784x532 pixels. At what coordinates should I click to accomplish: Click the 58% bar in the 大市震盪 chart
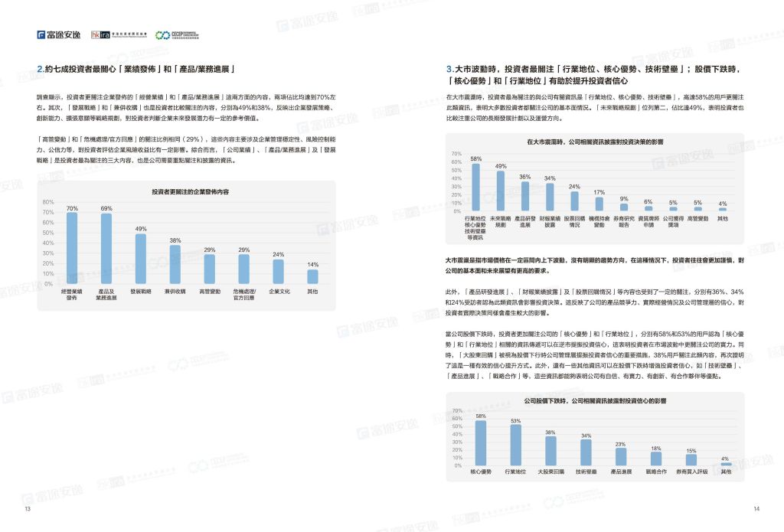(x=476, y=187)
